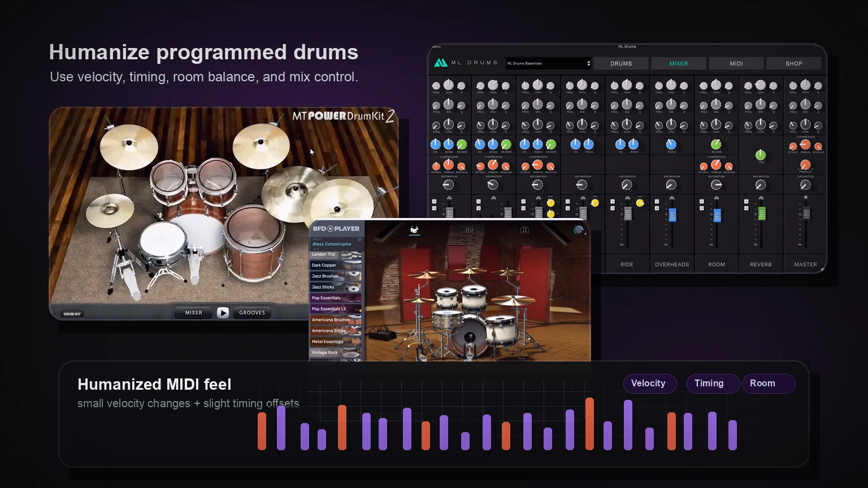Select the Vintage Rock kit preset
Screen dimensions: 868x488
click(x=336, y=352)
